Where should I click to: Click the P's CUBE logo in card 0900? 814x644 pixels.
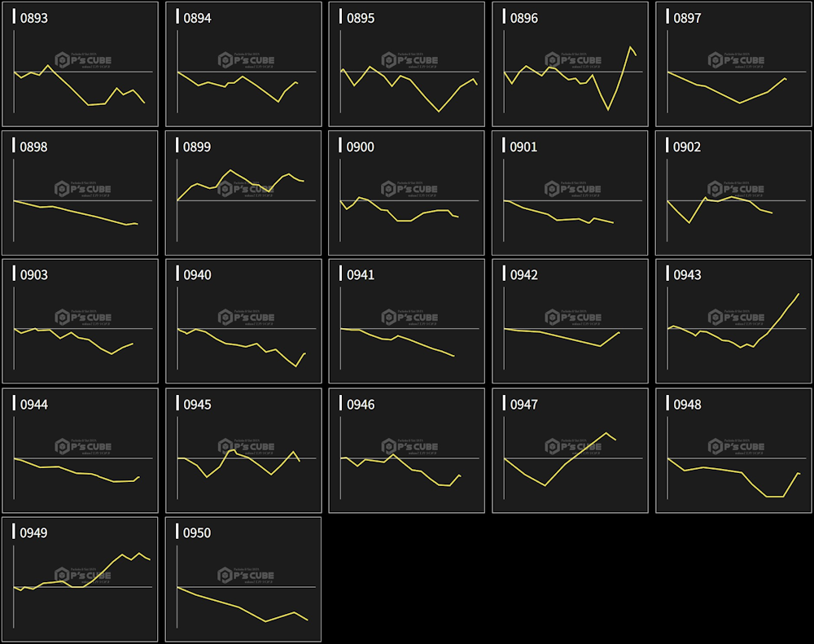click(409, 189)
